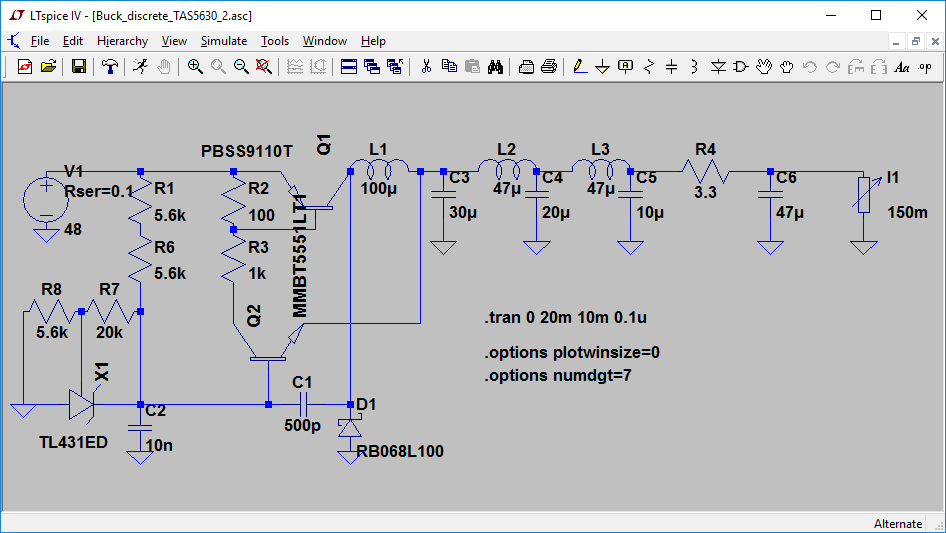946x533 pixels.
Task: Click the TL431ED component label
Action: 73,442
